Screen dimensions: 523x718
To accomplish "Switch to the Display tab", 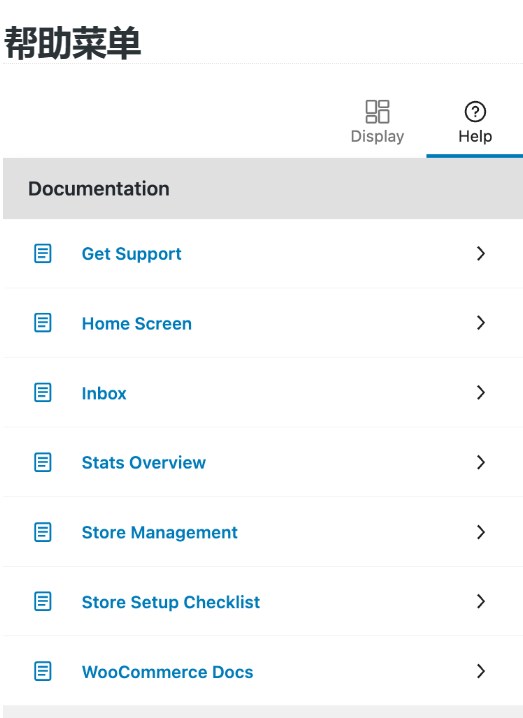I will click(x=377, y=122).
